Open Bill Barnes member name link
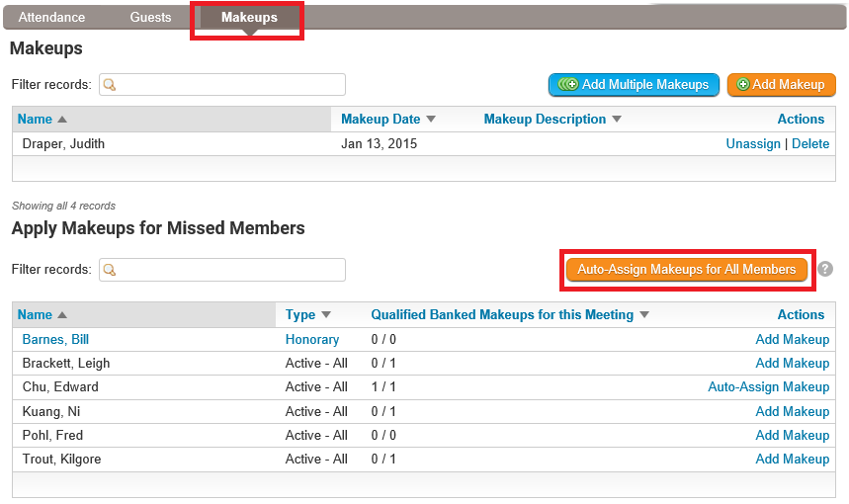The image size is (849, 504). point(55,340)
